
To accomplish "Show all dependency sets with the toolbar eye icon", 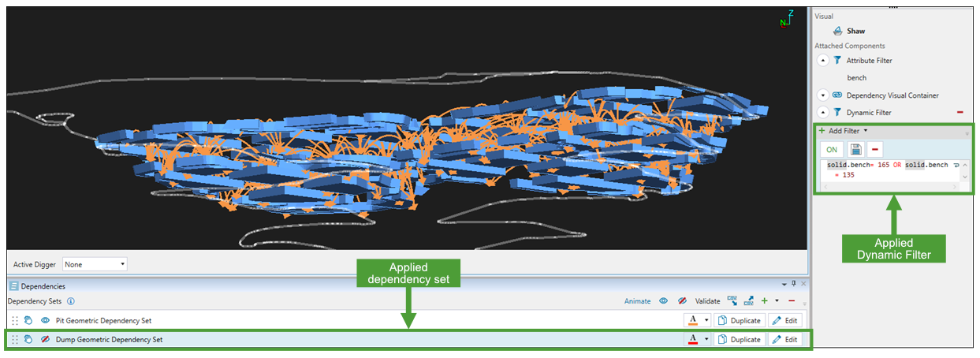I will pos(664,300).
